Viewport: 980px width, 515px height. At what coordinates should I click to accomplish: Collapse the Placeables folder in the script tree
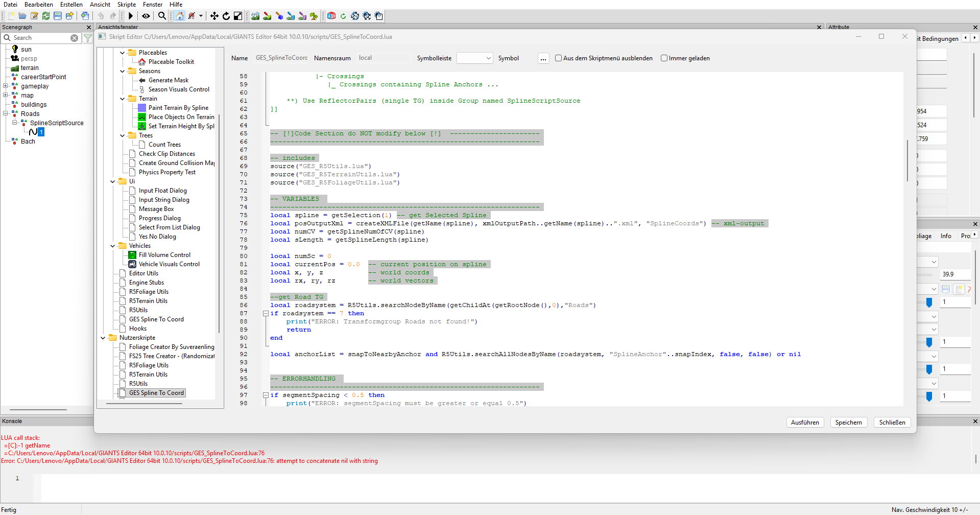(x=123, y=53)
